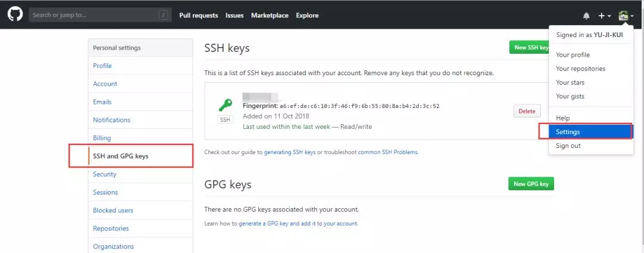Viewport: 644px width, 253px height.
Task: Open Pull requests in top navigation
Action: pyautogui.click(x=199, y=16)
